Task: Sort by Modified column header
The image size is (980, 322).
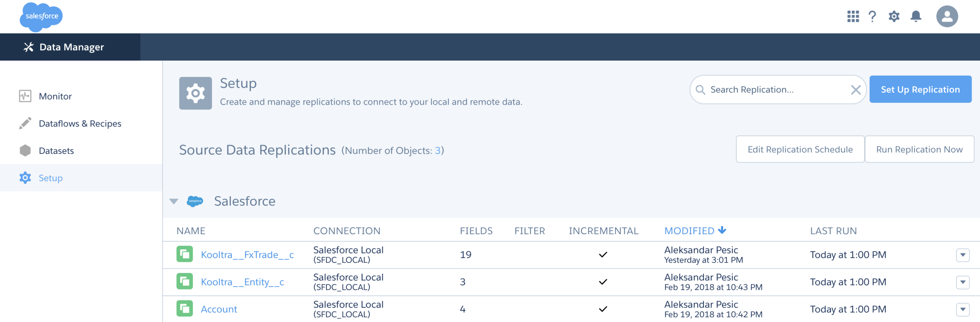Action: click(x=690, y=231)
